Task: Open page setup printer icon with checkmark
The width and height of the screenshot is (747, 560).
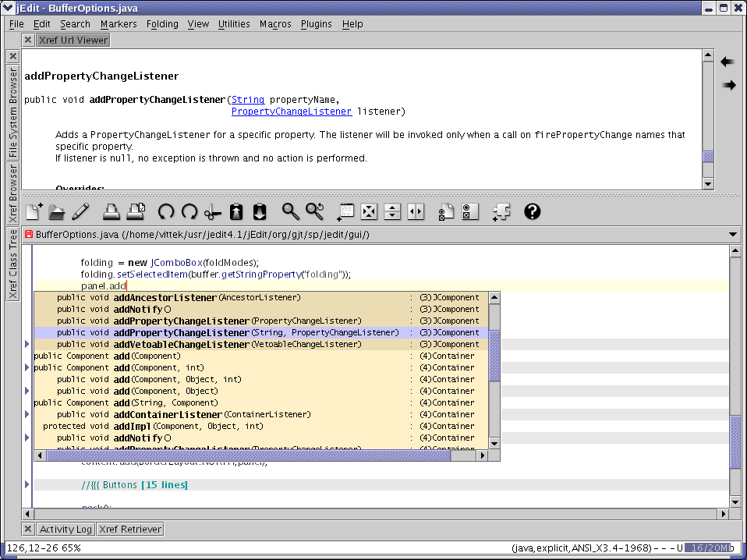Action: [136, 211]
